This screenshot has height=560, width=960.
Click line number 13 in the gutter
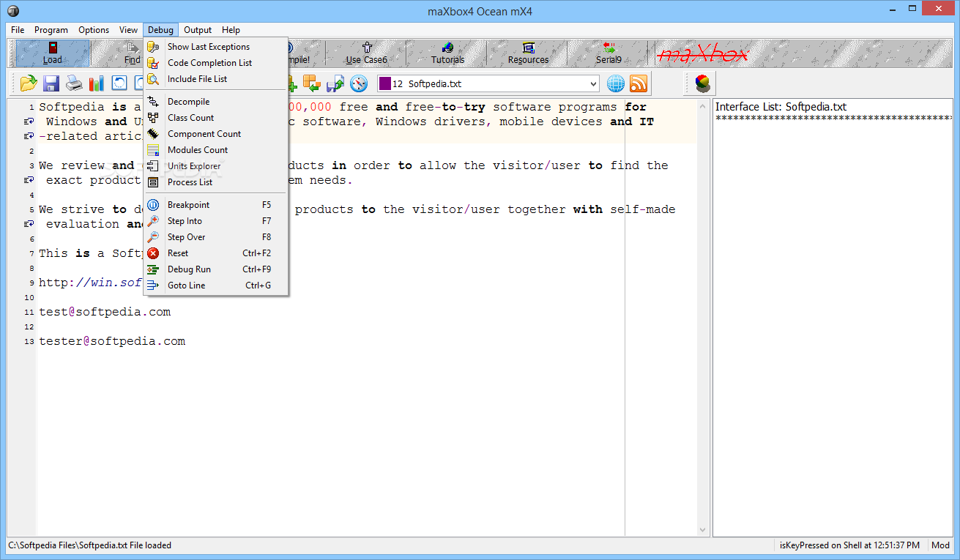29,342
